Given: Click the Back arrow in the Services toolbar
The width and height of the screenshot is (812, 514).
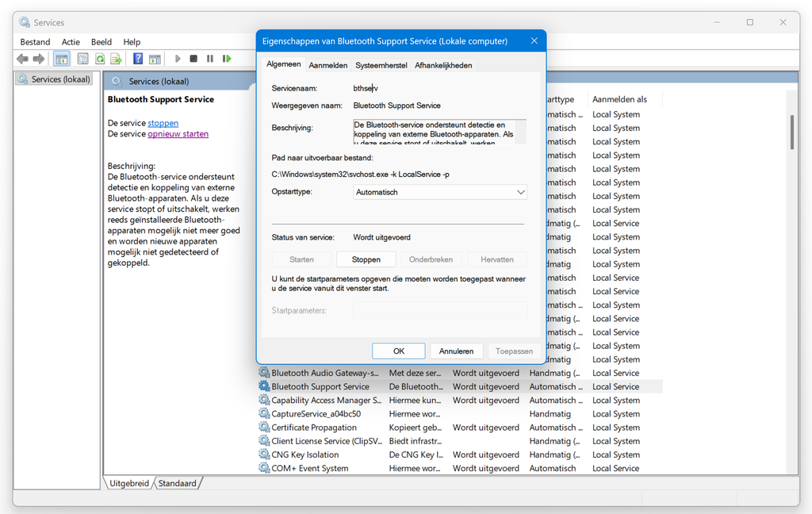Looking at the screenshot, I should [22, 59].
